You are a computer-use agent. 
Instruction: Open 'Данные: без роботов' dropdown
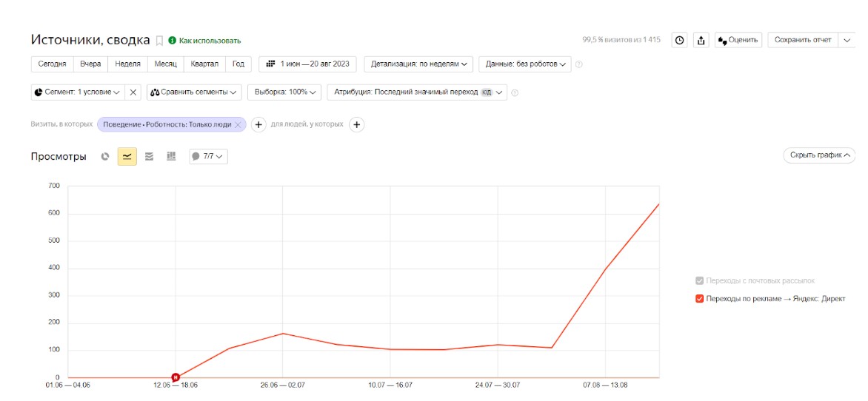525,64
